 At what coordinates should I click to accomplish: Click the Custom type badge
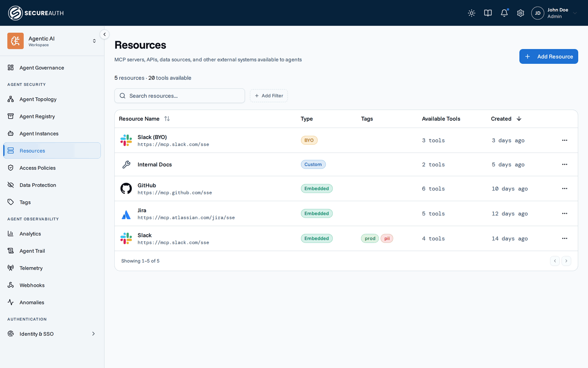[313, 164]
